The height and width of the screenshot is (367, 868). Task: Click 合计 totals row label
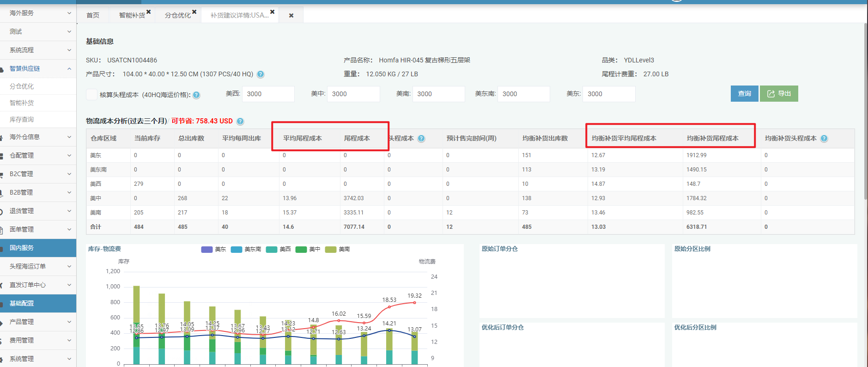tap(96, 227)
